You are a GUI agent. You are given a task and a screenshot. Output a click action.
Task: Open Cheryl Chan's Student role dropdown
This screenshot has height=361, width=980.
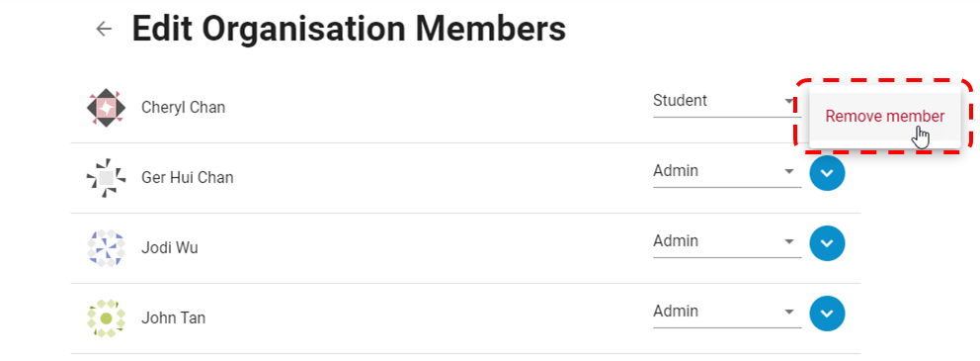coord(727,102)
